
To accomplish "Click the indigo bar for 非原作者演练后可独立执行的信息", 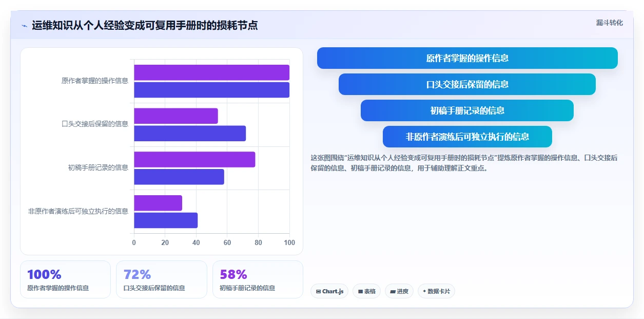I will [x=166, y=220].
